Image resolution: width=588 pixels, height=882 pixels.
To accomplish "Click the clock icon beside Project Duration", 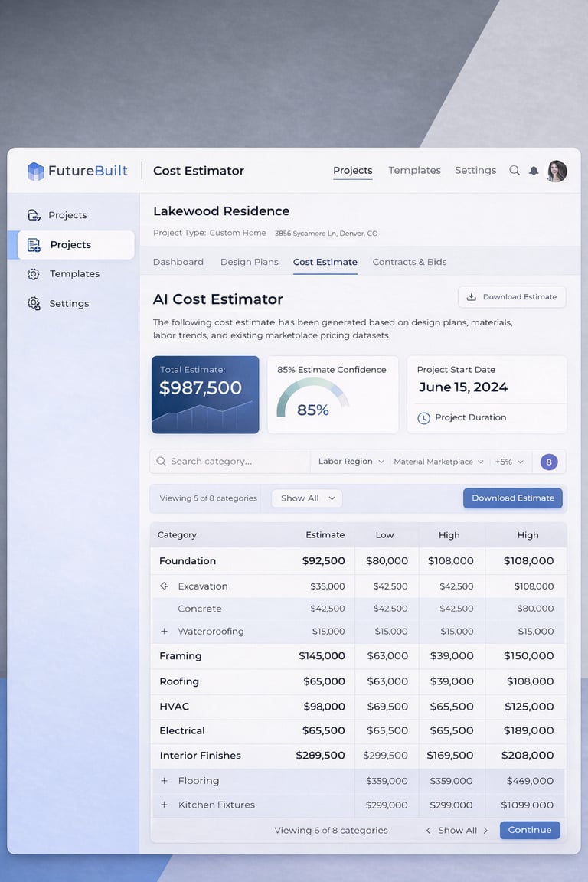I will (423, 418).
